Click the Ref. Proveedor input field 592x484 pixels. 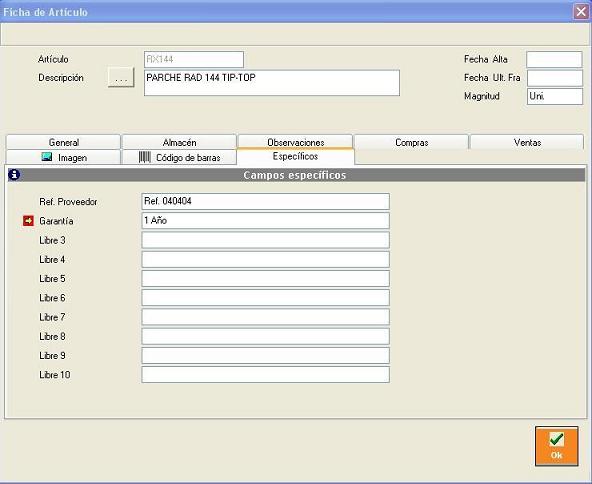click(265, 202)
